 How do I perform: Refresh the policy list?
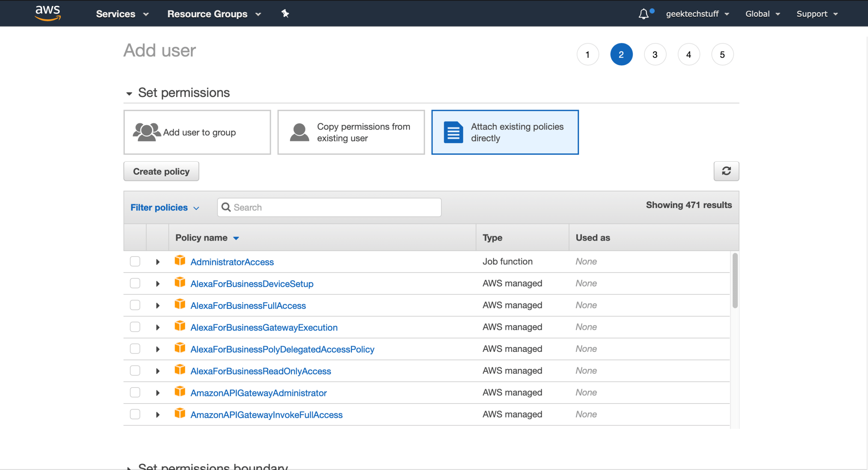coord(726,171)
